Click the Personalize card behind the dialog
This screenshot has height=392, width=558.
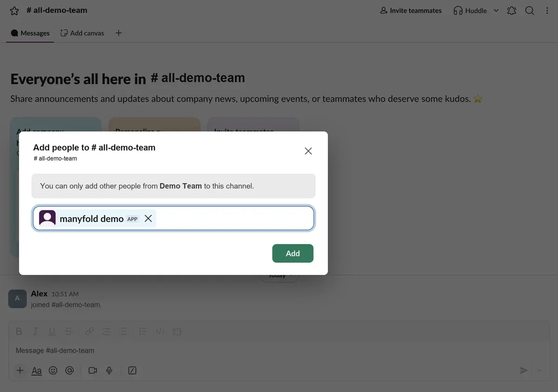tap(154, 124)
